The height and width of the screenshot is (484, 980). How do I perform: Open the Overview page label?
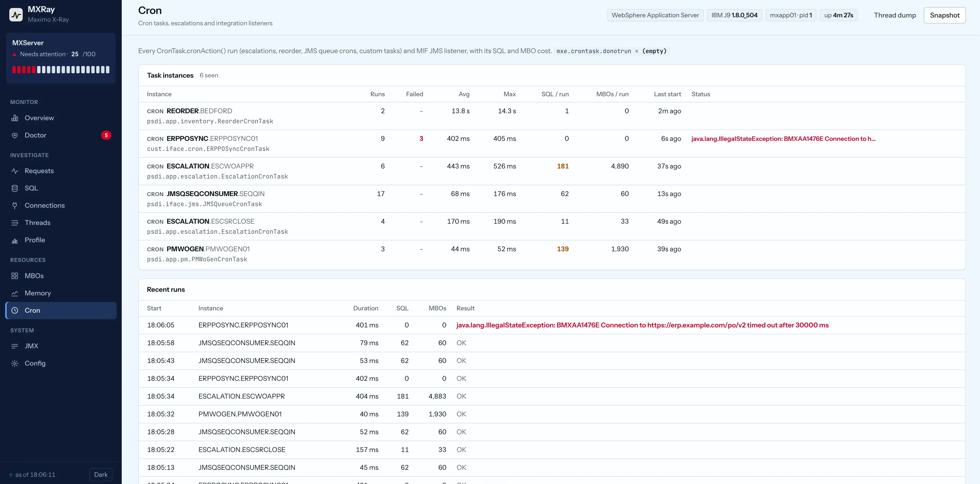(x=39, y=118)
